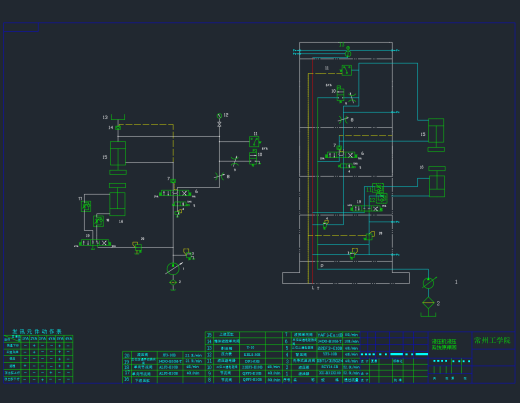Image resolution: width=520 pixels, height=403 pixels.
Task: Pick cylinder 15 right of the manifold block
Action: (x=436, y=135)
